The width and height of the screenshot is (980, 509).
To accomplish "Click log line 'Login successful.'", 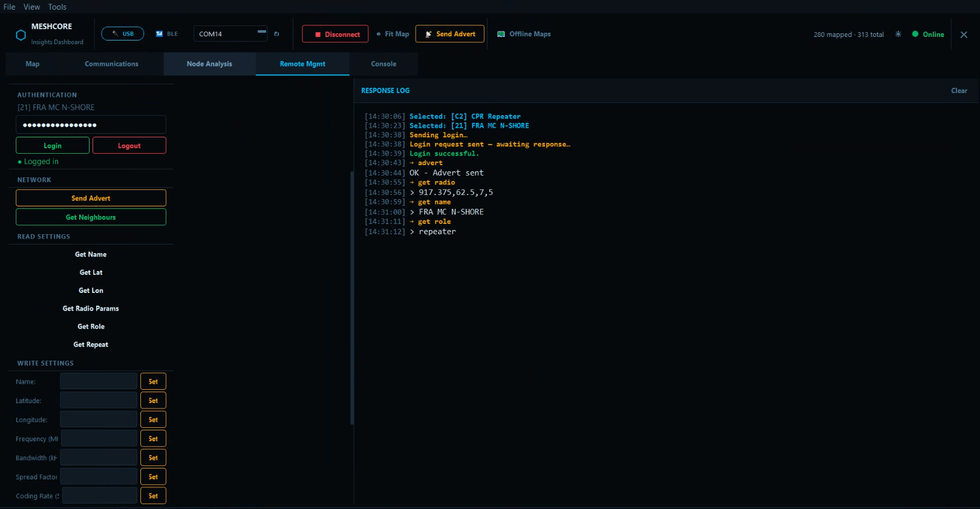I will [444, 154].
